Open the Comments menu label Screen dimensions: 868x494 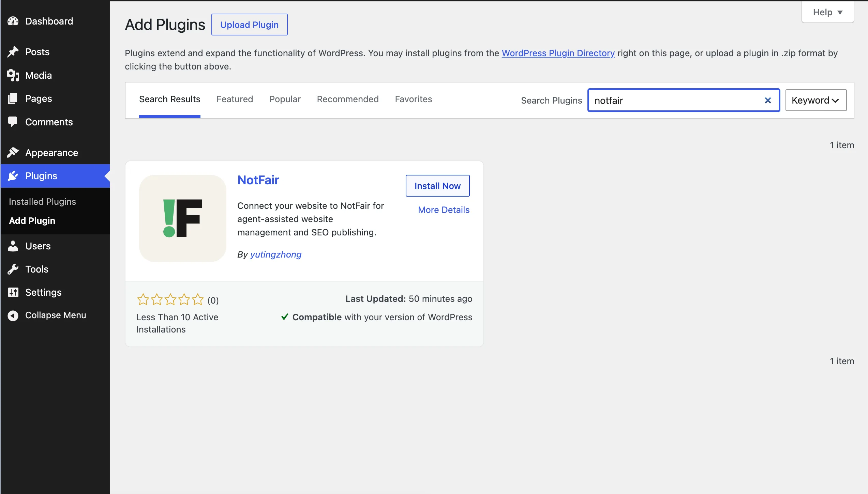coord(49,122)
